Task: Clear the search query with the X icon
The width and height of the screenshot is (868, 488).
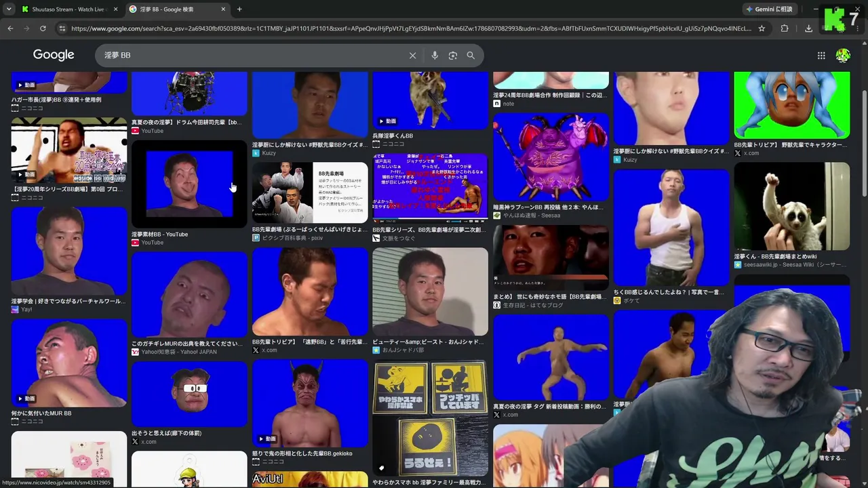Action: pyautogui.click(x=412, y=56)
